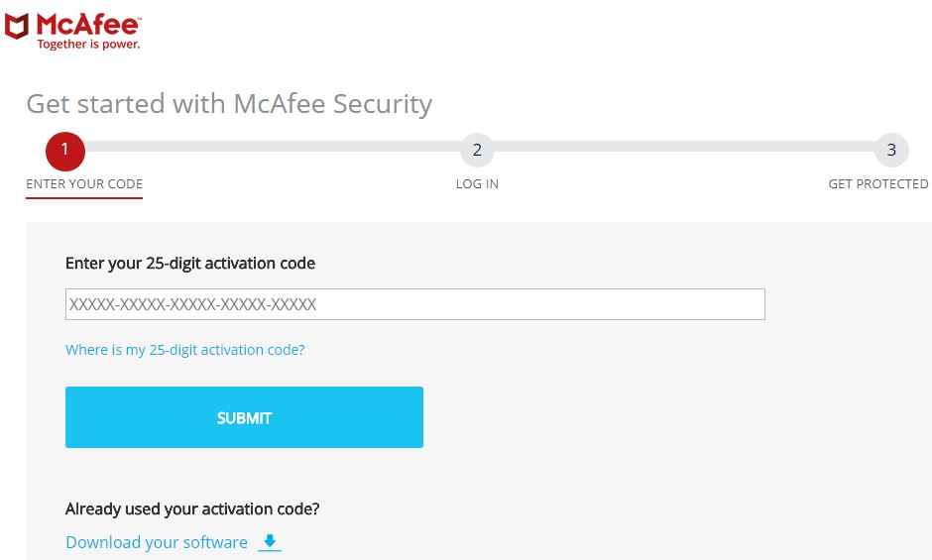Click 'Enter your 25-digit activation code' label
Image resolution: width=932 pixels, height=560 pixels.
190,264
